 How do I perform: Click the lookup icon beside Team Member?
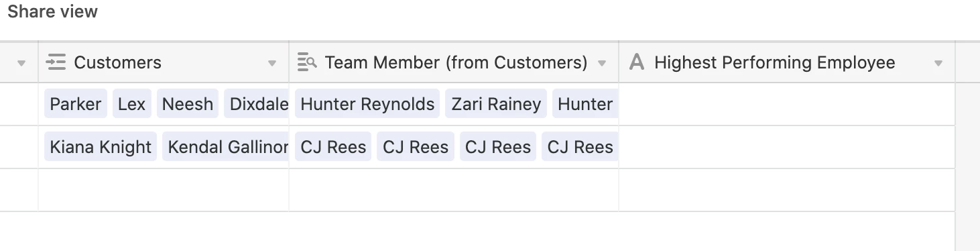coord(306,62)
